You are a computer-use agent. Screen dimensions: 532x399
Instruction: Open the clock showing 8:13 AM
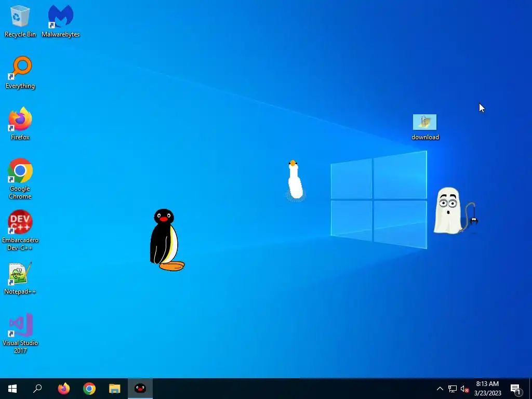[x=487, y=389]
